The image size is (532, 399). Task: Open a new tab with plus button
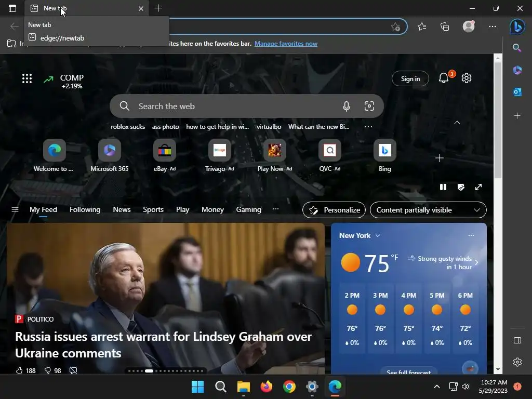tap(158, 8)
